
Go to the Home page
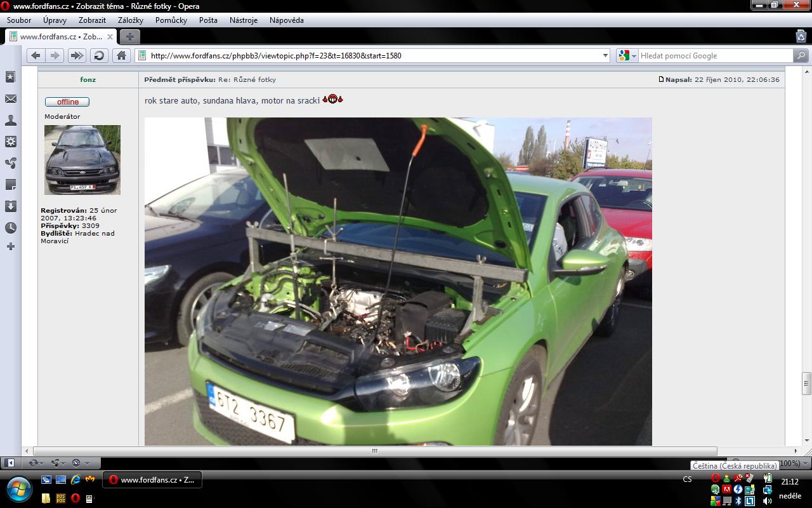coord(121,56)
